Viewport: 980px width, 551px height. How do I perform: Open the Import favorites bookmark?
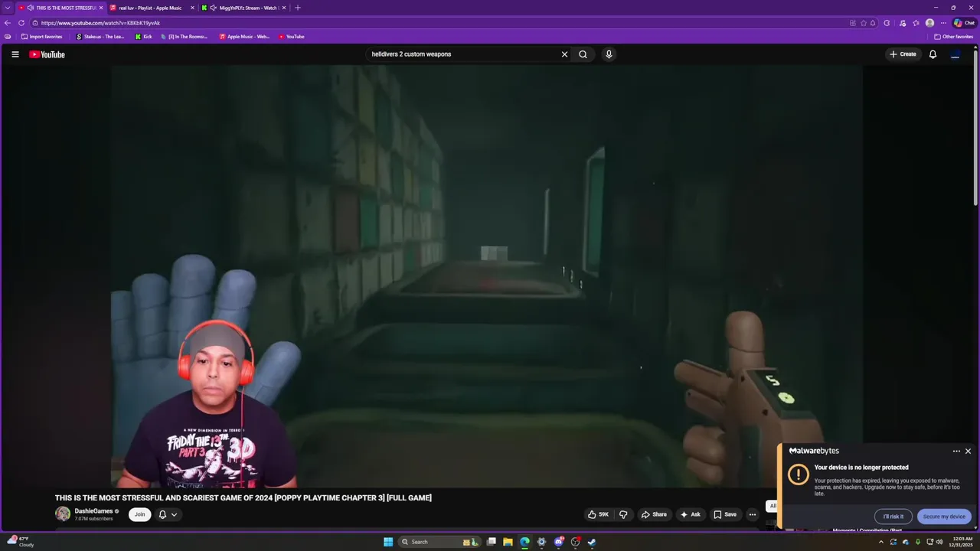click(42, 37)
